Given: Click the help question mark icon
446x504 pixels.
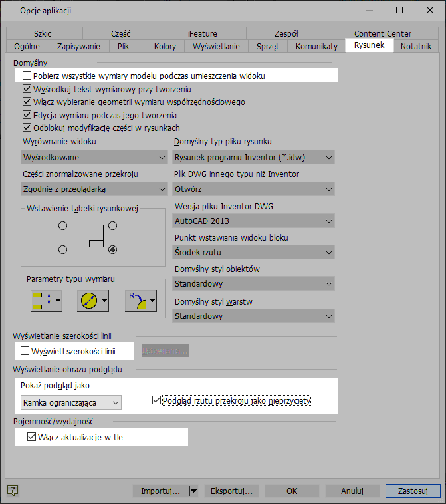Looking at the screenshot, I should (x=13, y=491).
